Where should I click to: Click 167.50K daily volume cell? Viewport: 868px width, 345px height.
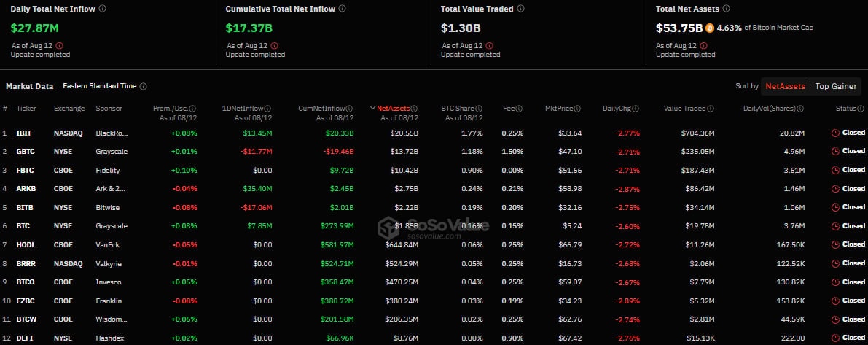pyautogui.click(x=789, y=245)
